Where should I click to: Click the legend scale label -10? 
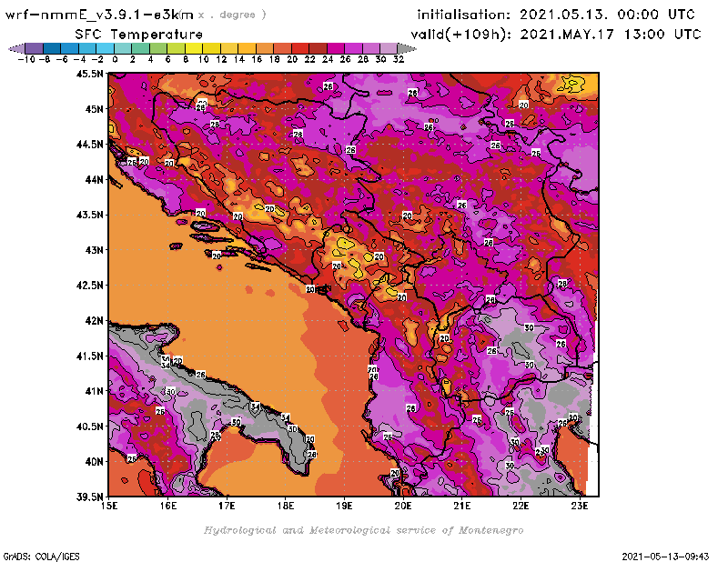click(x=26, y=59)
